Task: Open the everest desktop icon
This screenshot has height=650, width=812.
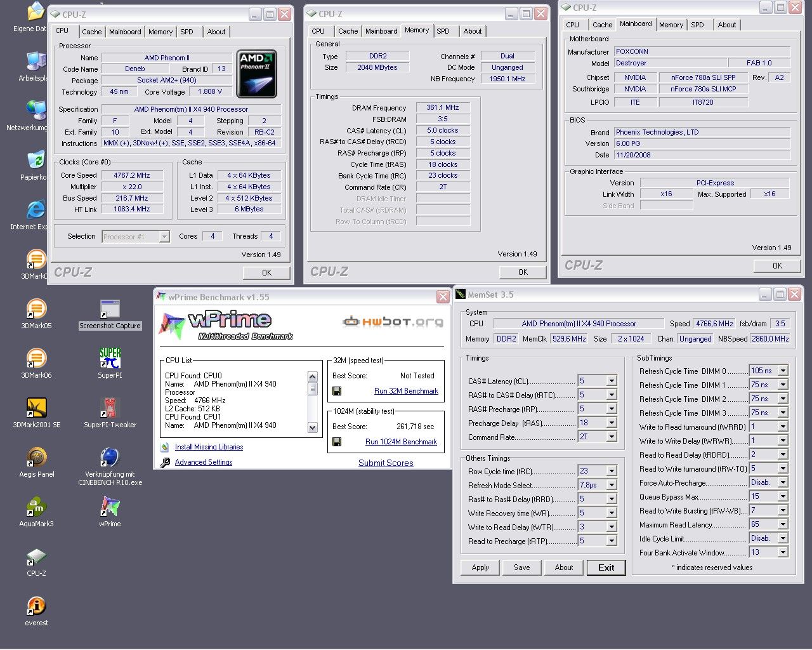Action: click(36, 606)
